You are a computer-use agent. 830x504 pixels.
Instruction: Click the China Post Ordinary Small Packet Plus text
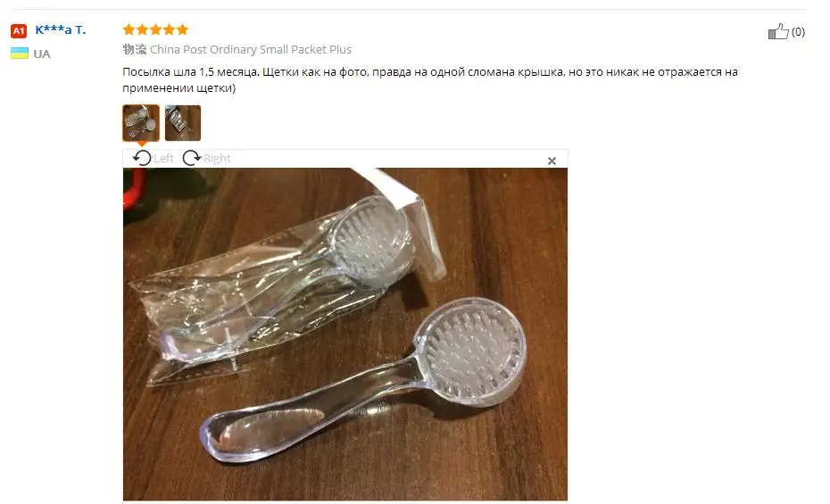click(251, 49)
